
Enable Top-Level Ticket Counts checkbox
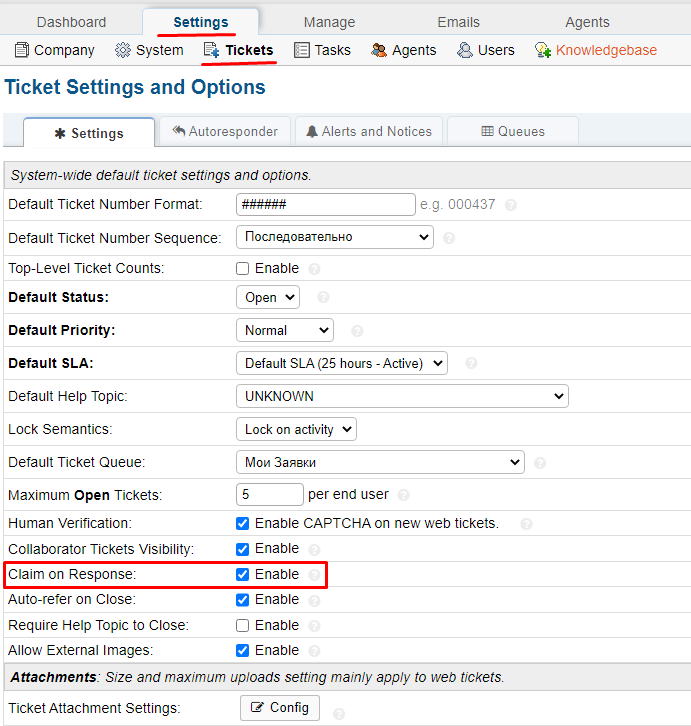point(242,269)
